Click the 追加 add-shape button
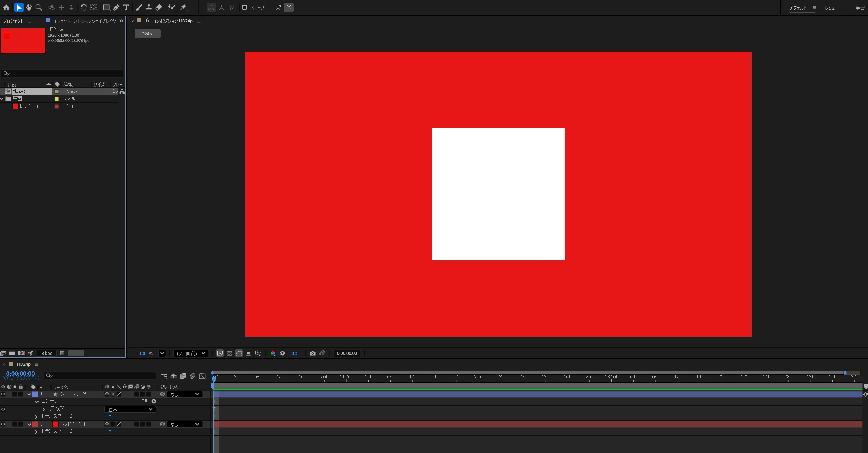The width and height of the screenshot is (868, 453). click(x=154, y=401)
